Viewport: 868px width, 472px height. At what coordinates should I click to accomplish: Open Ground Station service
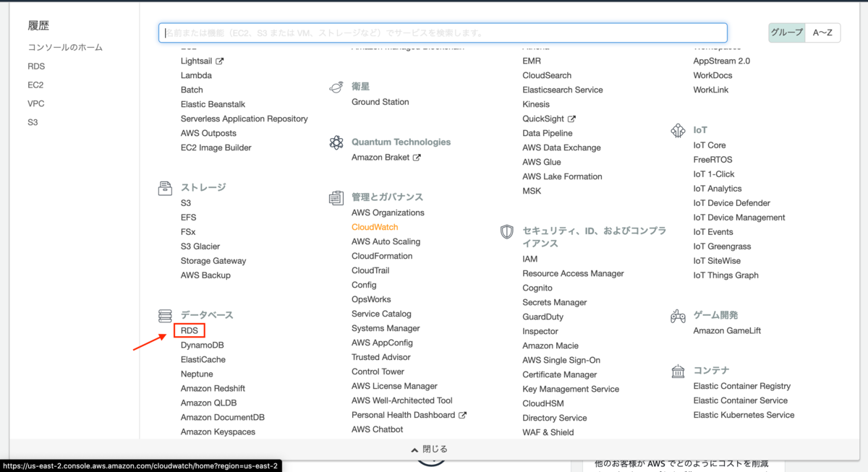point(380,102)
